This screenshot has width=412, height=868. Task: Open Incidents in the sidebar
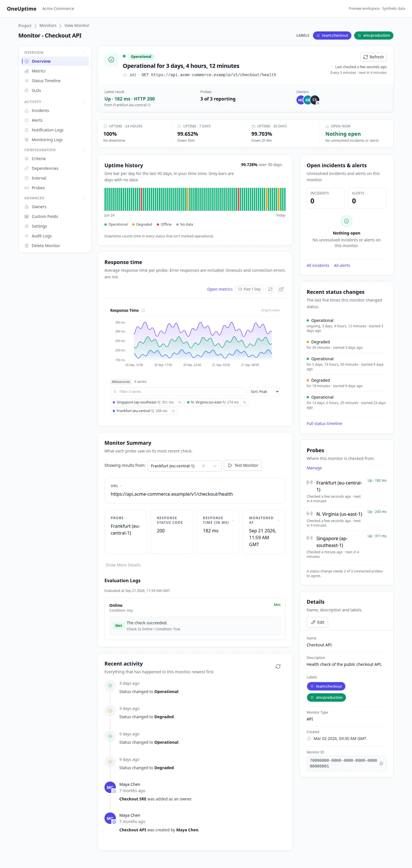click(55, 111)
